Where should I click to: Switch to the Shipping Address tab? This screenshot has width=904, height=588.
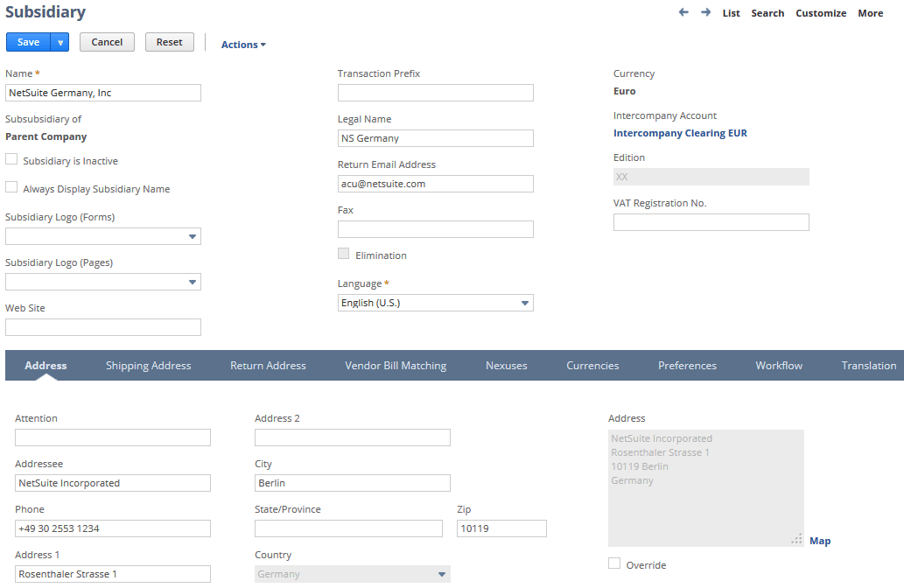coord(148,366)
